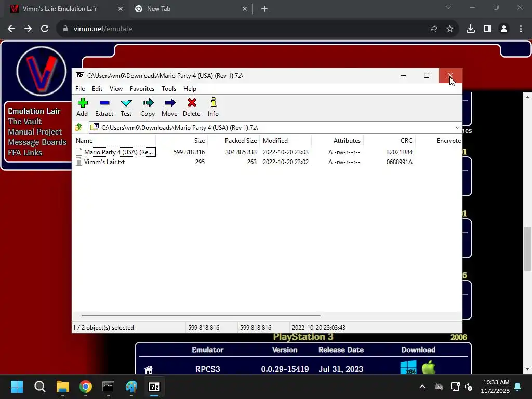The height and width of the screenshot is (399, 532).
Task: Open Chrome from the taskbar
Action: pos(86,387)
